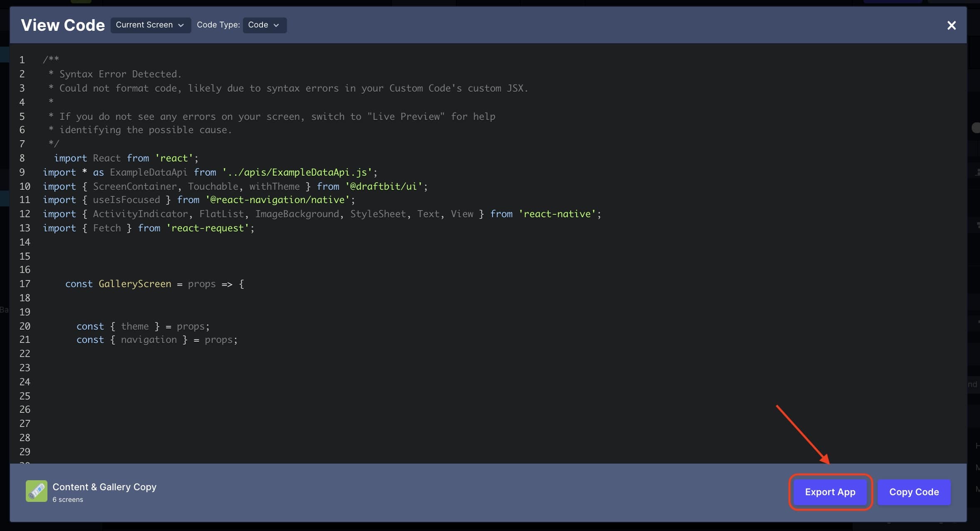Click the Export App button
This screenshot has width=980, height=531.
tap(830, 492)
